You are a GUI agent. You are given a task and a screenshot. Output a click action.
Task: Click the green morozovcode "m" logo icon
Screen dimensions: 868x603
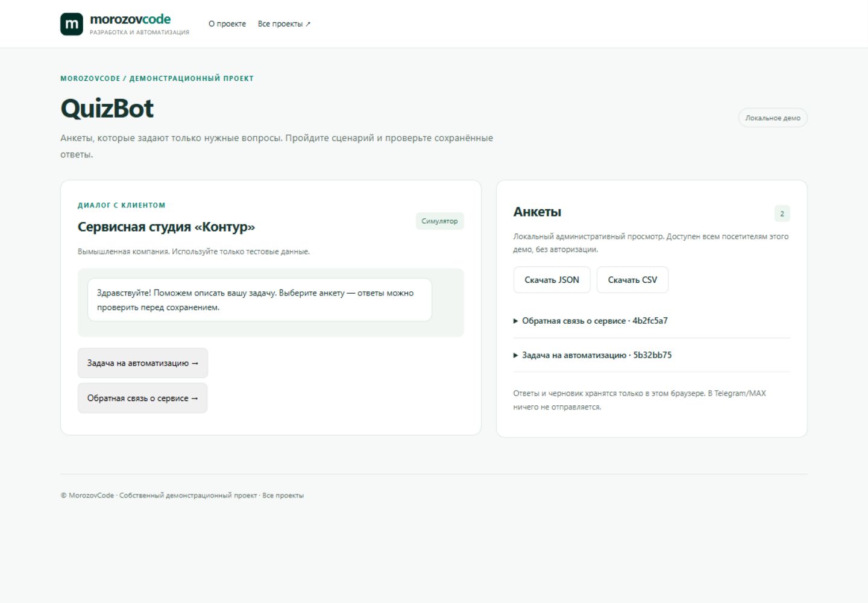[72, 24]
